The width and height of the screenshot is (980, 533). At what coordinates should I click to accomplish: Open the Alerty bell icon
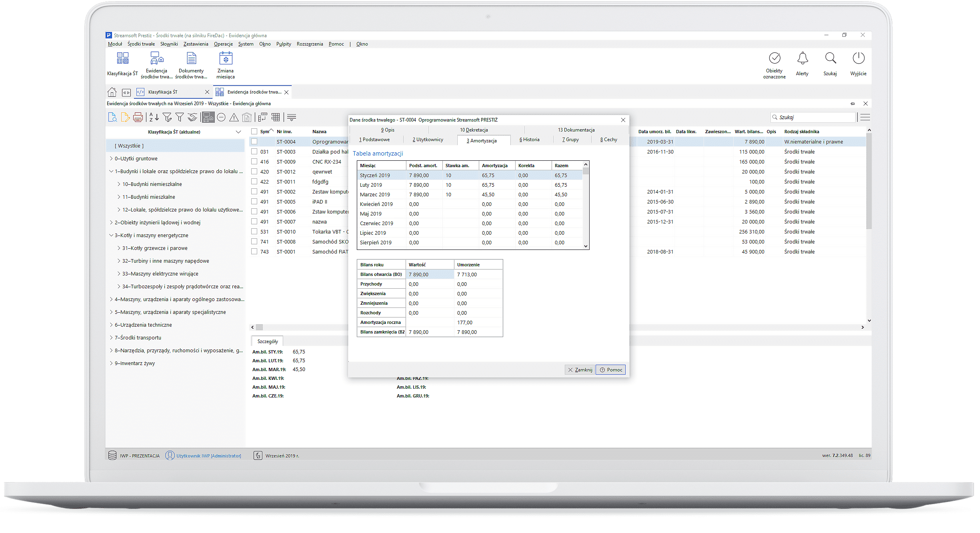click(x=802, y=58)
